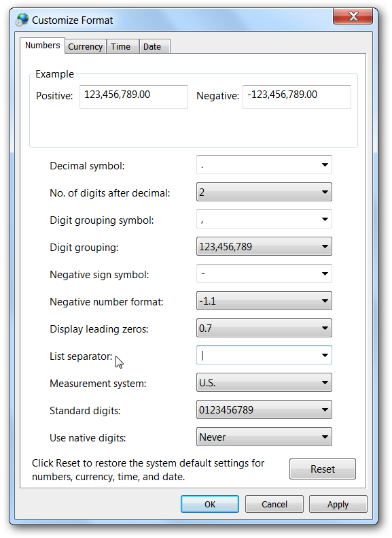
Task: Click the Apply button
Action: [x=338, y=504]
